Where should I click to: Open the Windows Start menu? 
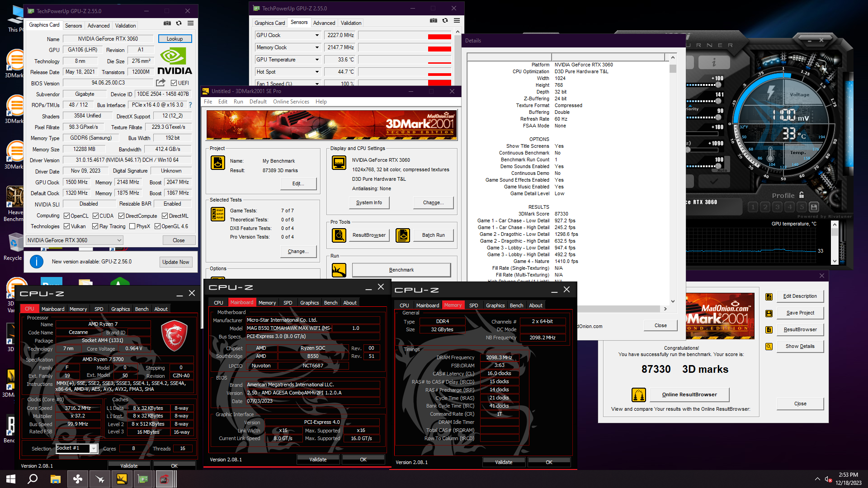tap(11, 479)
